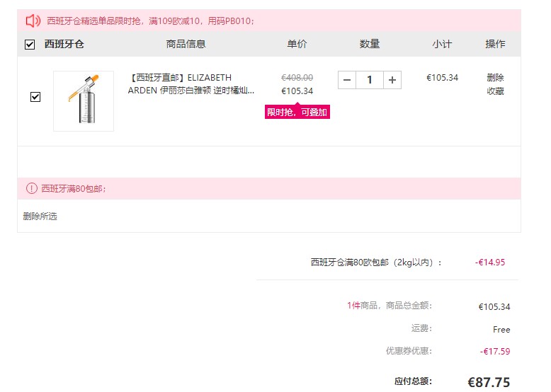The height and width of the screenshot is (392, 551).
Task: Toggle the 西班牙仓 select-all checkbox
Action: tap(30, 45)
